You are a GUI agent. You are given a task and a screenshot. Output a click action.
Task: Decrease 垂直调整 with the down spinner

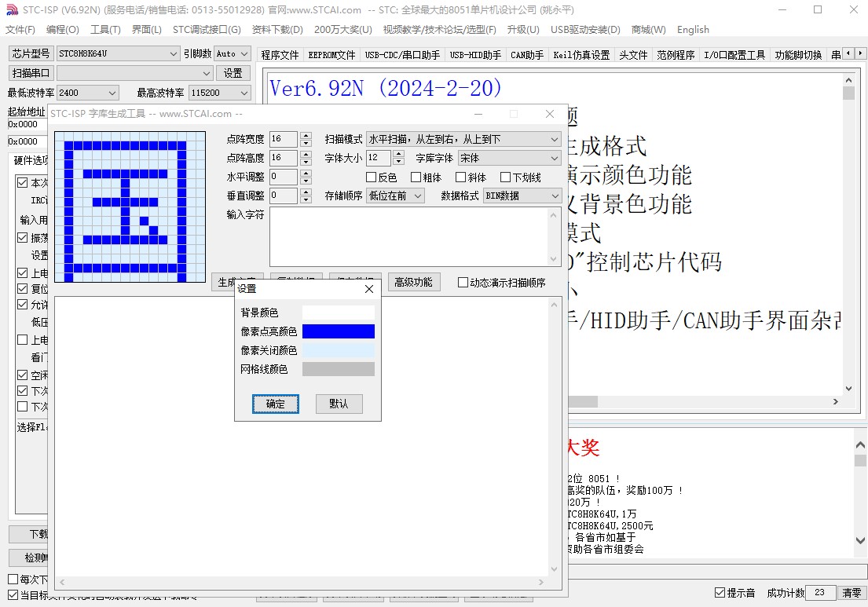click(306, 199)
